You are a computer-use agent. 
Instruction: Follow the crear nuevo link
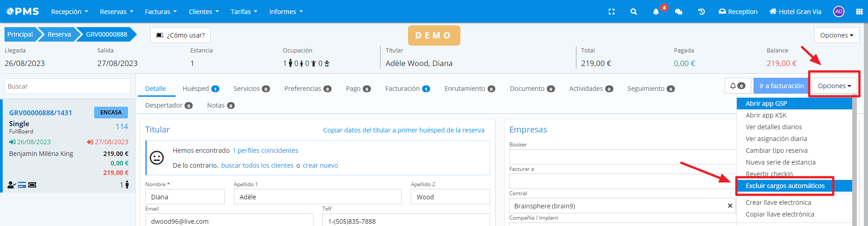(320, 165)
